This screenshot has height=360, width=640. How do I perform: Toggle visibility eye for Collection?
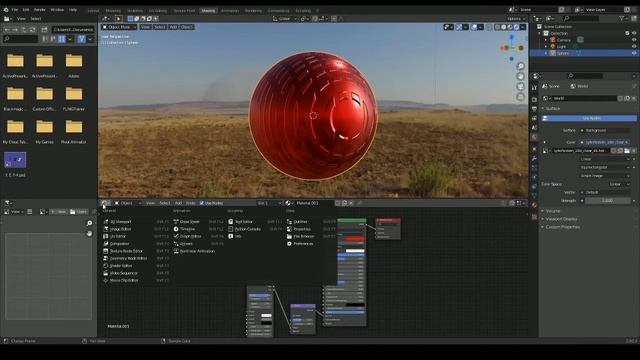point(634,33)
